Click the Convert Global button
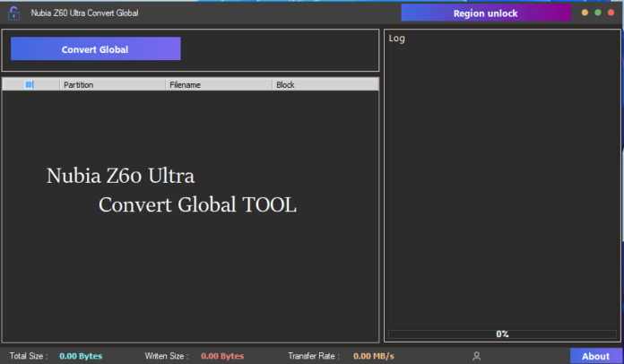This screenshot has height=364, width=624. click(96, 48)
